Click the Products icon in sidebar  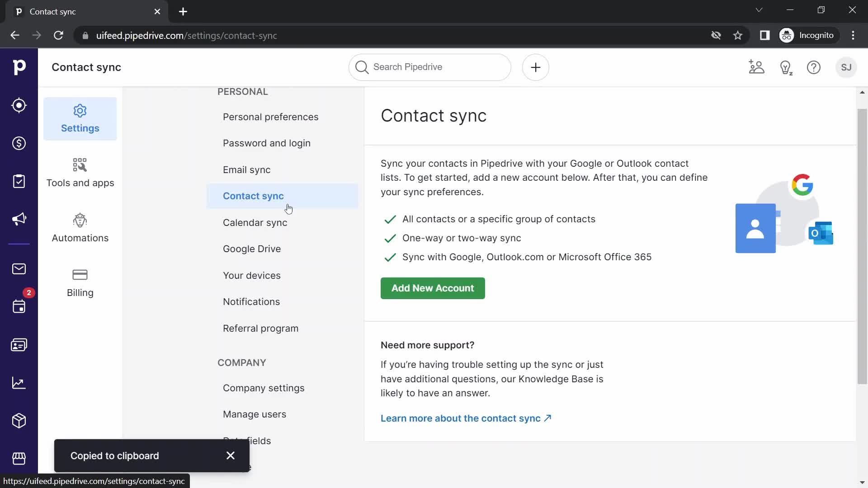[19, 421]
